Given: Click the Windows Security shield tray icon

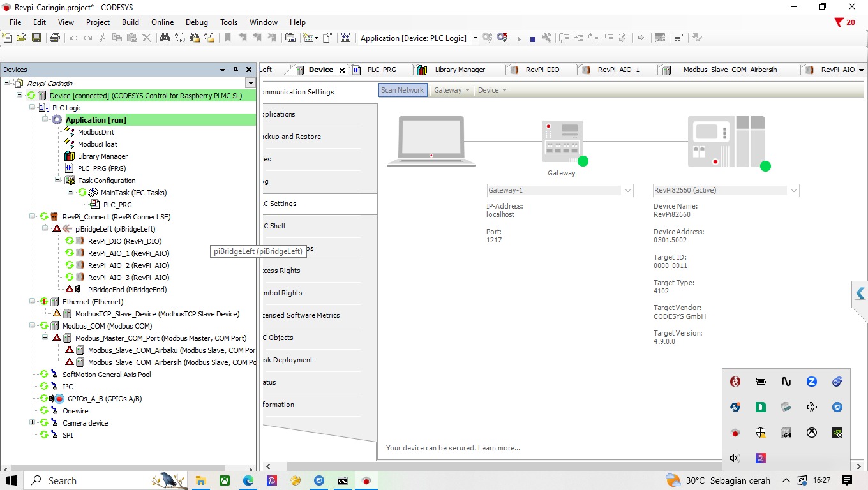Looking at the screenshot, I should [761, 433].
